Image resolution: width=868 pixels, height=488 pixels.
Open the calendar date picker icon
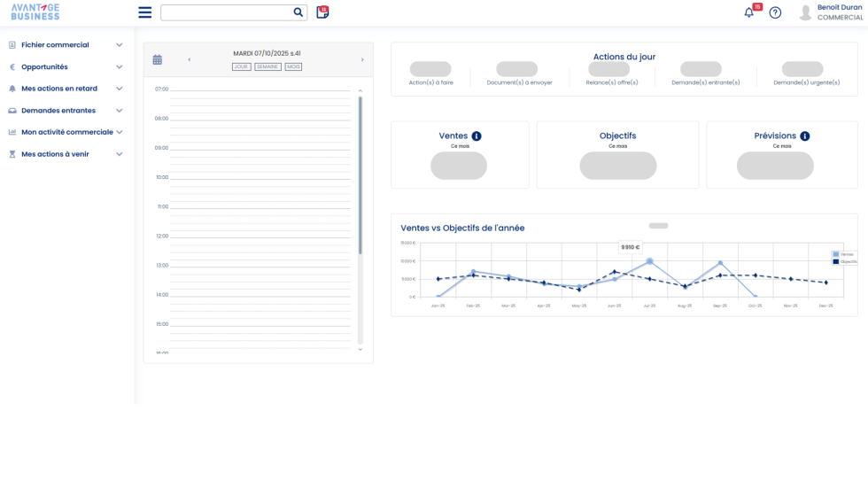click(x=158, y=59)
